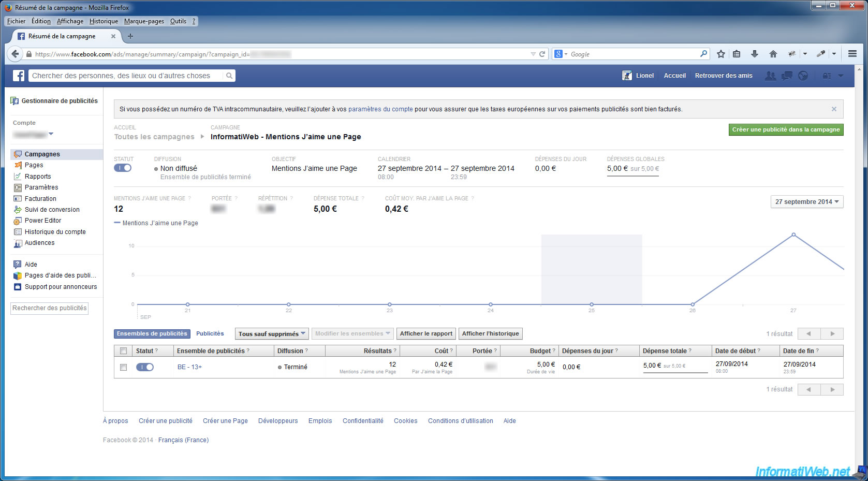Click Lionel's profile picture icon

[x=627, y=76]
